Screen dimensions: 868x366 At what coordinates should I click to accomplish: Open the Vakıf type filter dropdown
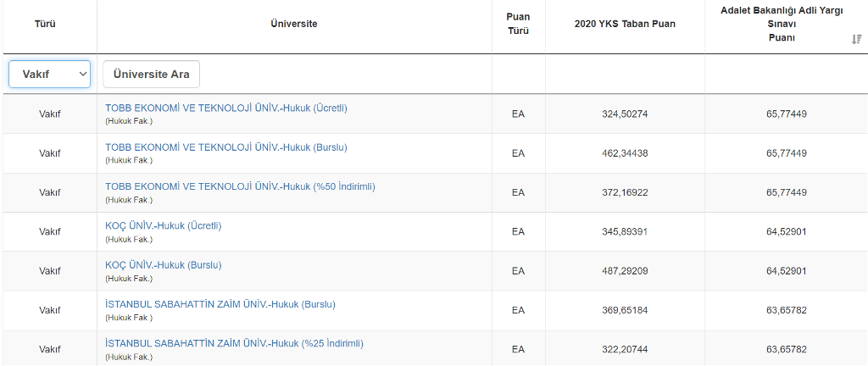[x=50, y=74]
